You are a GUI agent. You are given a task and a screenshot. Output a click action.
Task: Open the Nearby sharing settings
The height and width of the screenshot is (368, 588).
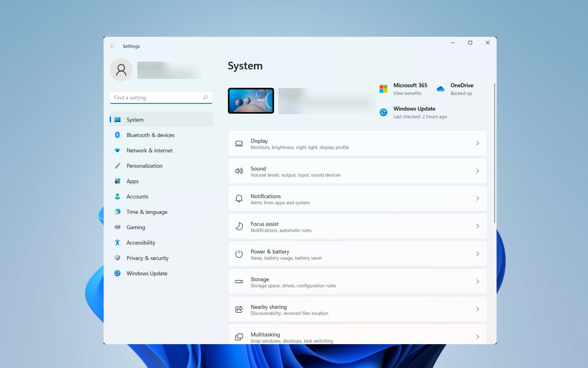[x=357, y=309]
